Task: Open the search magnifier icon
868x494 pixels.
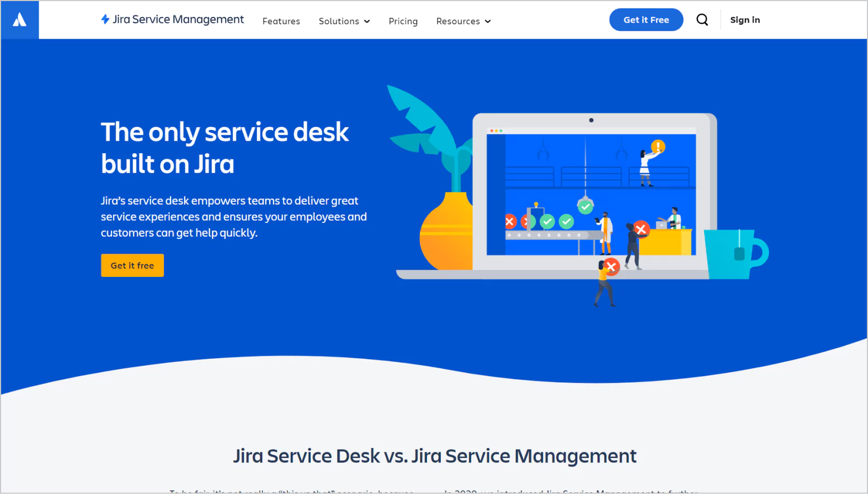Action: (x=702, y=20)
